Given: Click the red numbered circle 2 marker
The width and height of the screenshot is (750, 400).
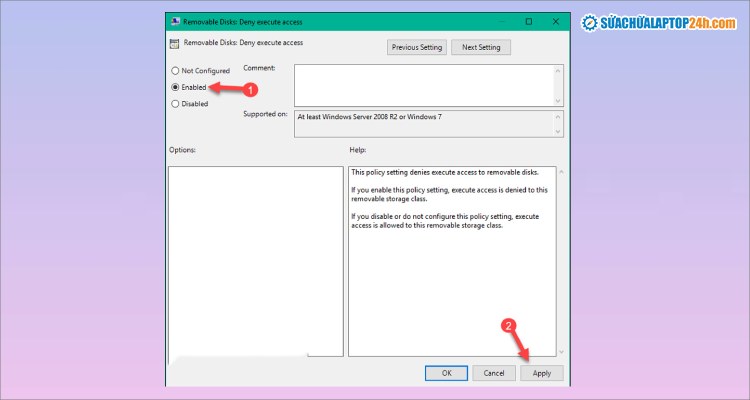Looking at the screenshot, I should 508,326.
